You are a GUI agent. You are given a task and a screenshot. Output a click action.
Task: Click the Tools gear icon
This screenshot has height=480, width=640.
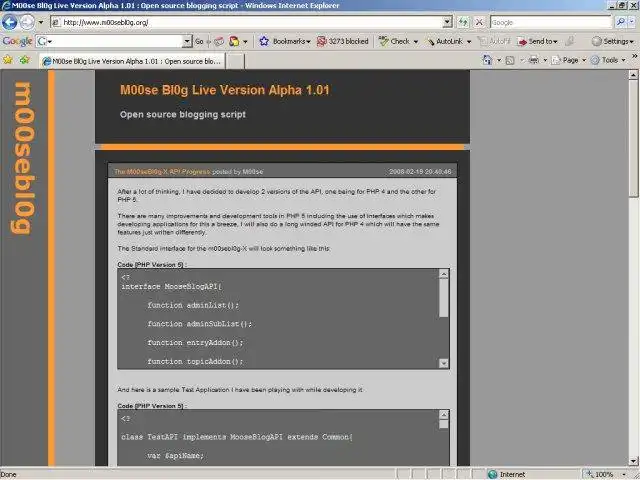pyautogui.click(x=595, y=60)
